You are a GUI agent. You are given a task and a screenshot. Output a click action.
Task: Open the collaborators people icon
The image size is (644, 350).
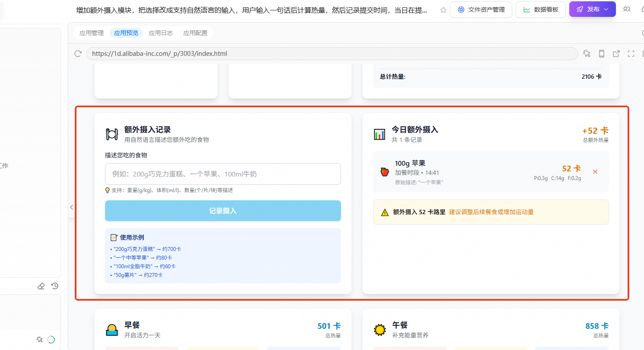627,10
